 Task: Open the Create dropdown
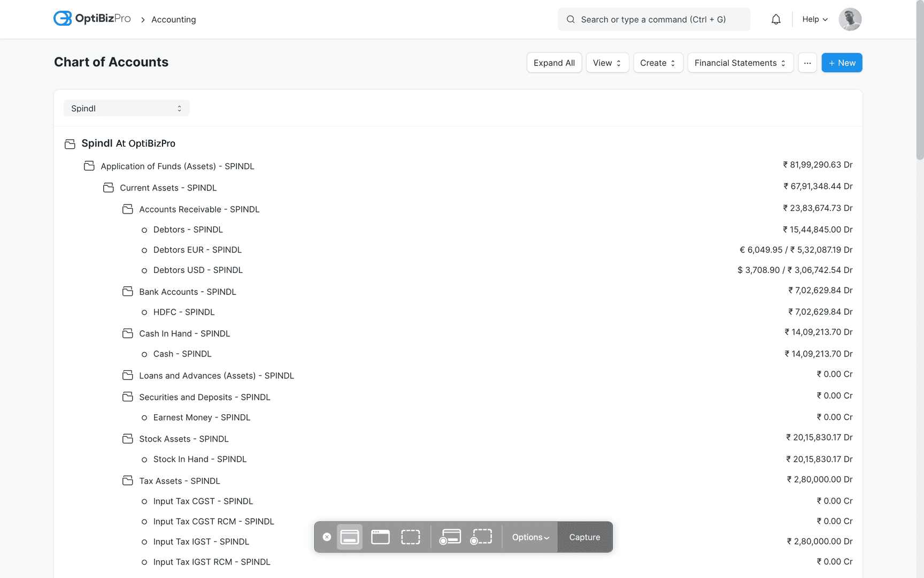[x=658, y=63]
